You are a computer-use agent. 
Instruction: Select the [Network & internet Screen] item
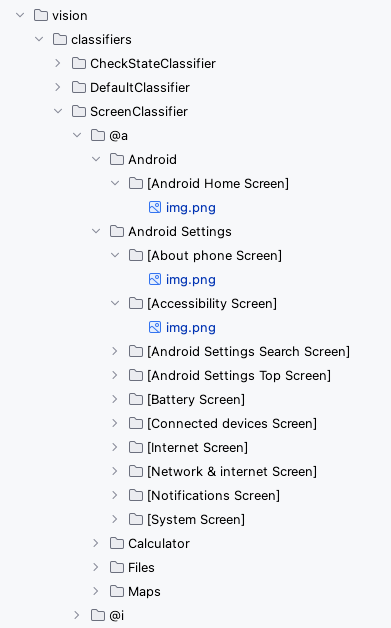(x=232, y=471)
